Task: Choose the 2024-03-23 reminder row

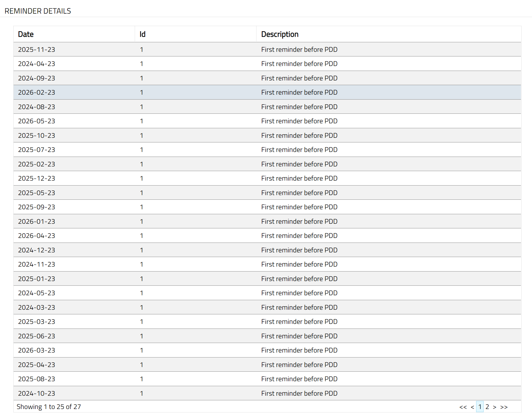Action: (36, 307)
